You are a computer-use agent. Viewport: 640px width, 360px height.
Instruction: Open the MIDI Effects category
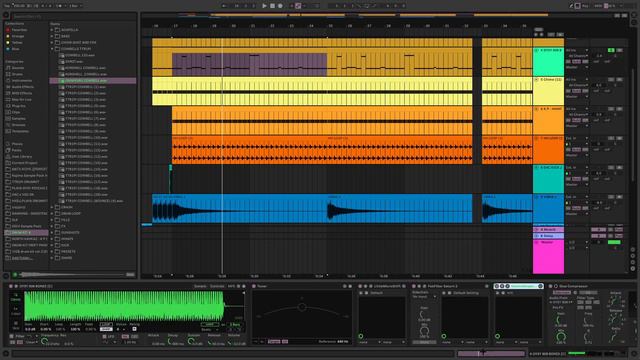(x=22, y=93)
